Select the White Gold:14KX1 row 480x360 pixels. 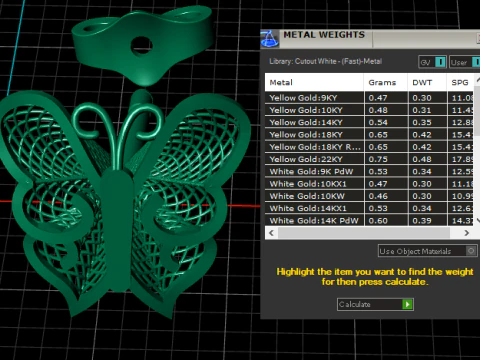(x=369, y=208)
